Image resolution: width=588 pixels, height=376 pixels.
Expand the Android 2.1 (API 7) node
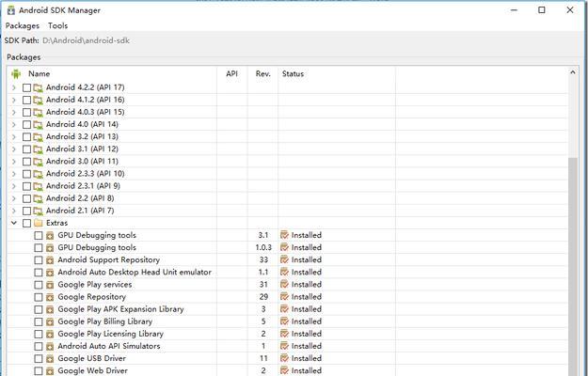coord(14,211)
